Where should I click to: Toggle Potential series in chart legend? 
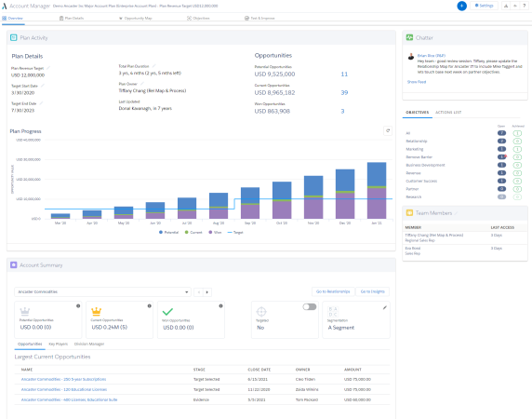pos(168,232)
